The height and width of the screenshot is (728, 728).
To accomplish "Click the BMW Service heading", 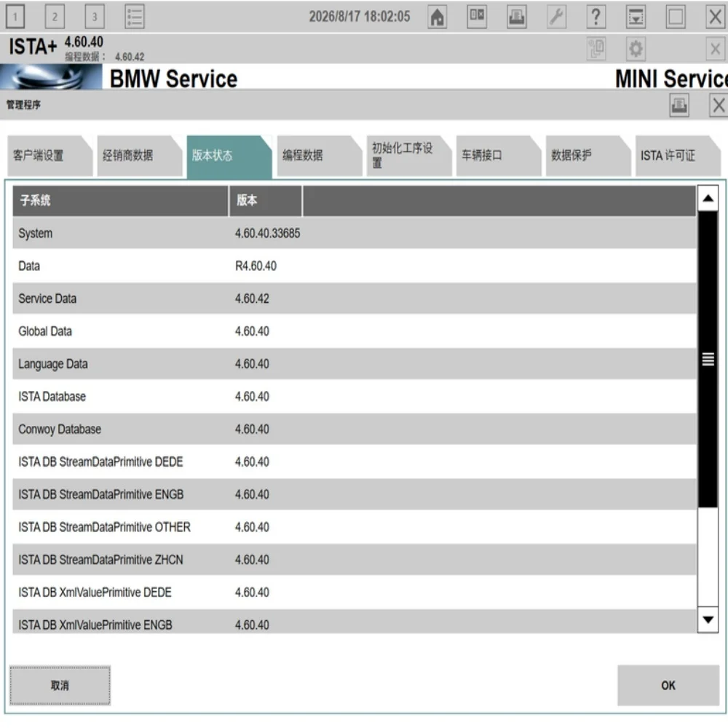I will tap(174, 79).
